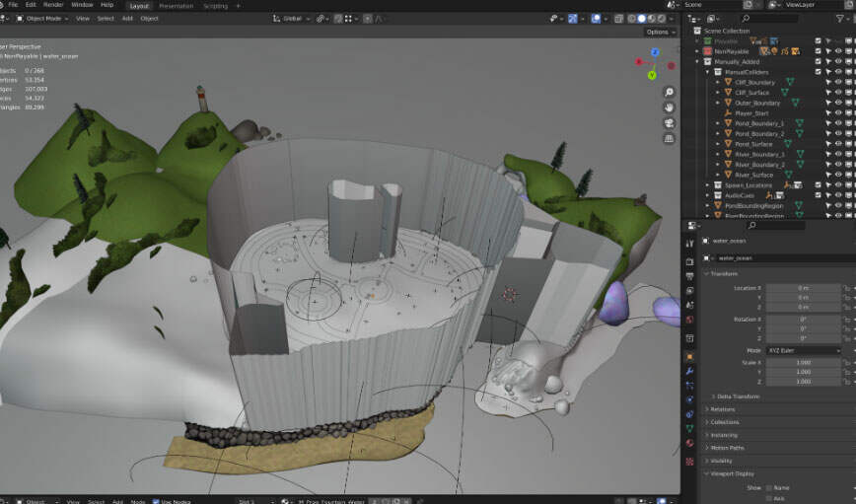This screenshot has width=856, height=504.
Task: Switch to the Scripting workspace tab
Action: pyautogui.click(x=215, y=5)
